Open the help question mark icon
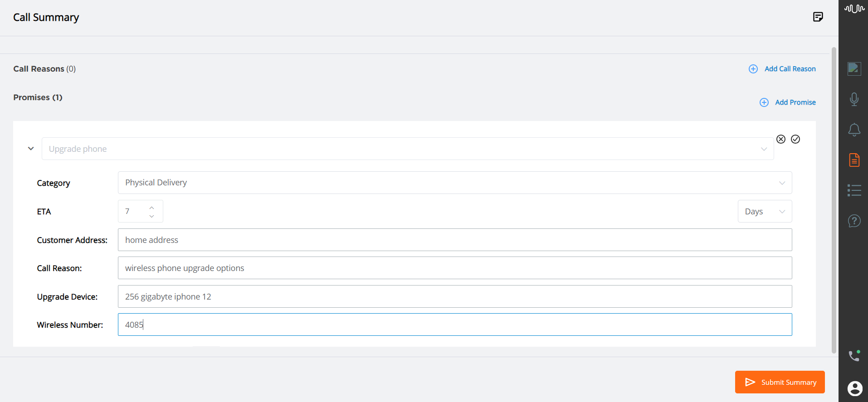The height and width of the screenshot is (402, 868). (854, 221)
